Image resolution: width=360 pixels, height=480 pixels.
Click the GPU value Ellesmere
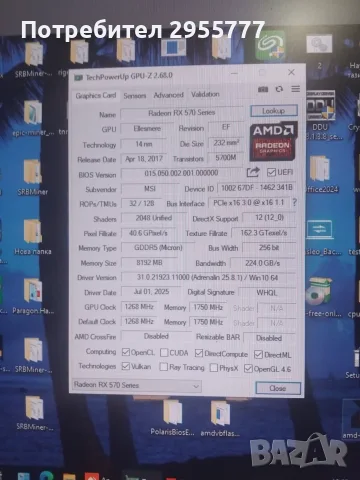click(x=147, y=128)
